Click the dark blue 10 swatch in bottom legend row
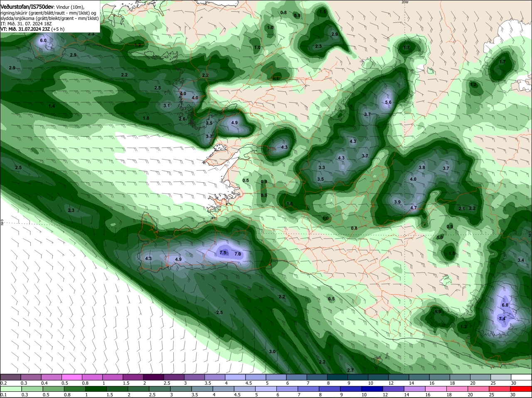 coord(372,389)
